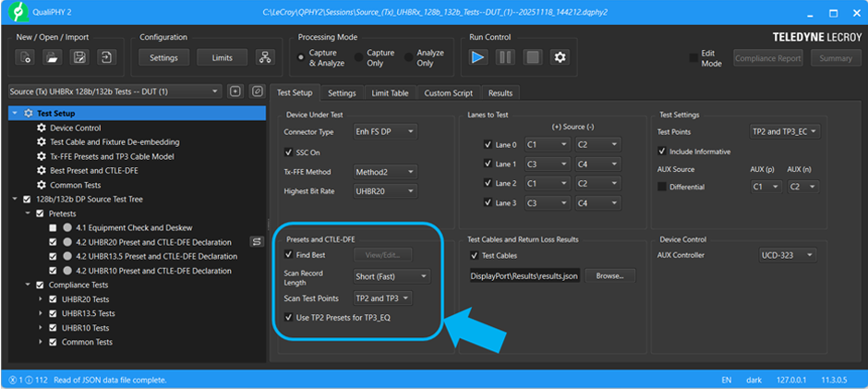Click the results.json file path field
The image size is (868, 389).
(x=524, y=276)
